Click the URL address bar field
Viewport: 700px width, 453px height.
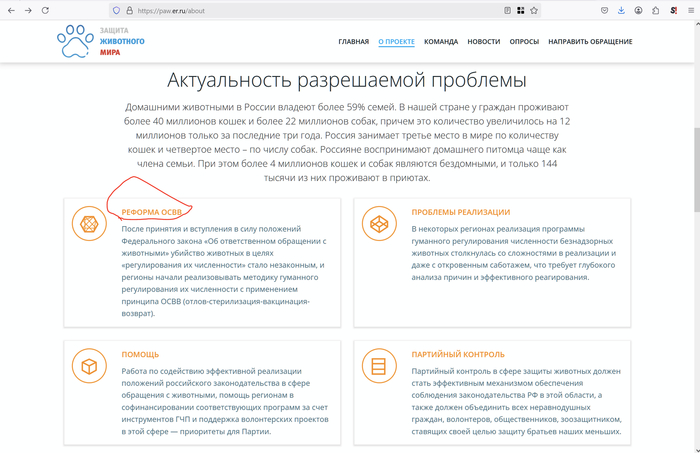[300, 10]
